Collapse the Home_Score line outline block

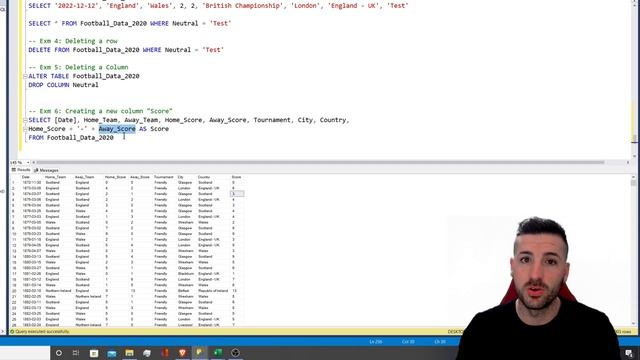tap(25, 129)
